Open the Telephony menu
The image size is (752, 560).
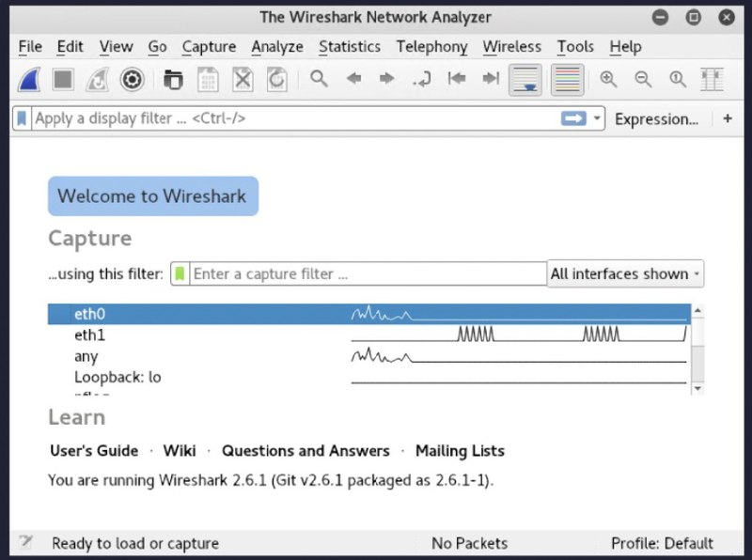(431, 46)
